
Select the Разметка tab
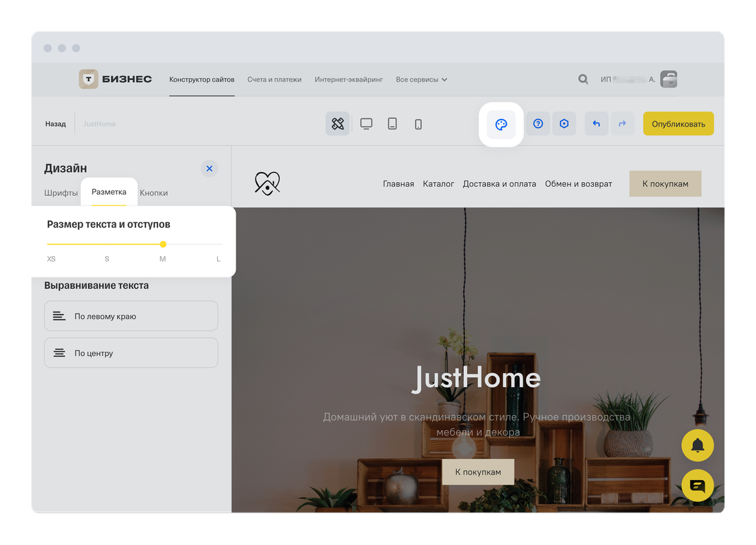tap(109, 192)
